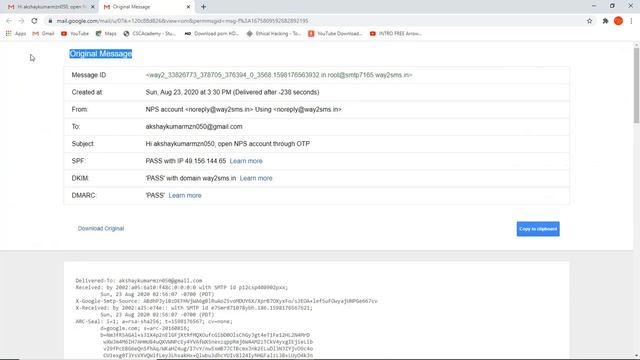Open the Chrome three-dot menu
The height and width of the screenshot is (360, 640).
[631, 21]
